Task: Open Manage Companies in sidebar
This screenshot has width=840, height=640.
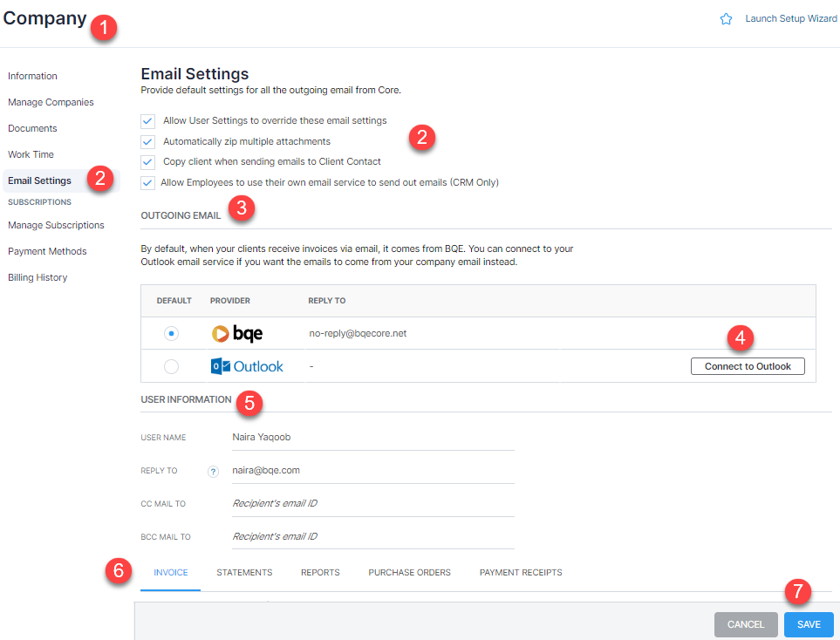Action: [x=51, y=102]
